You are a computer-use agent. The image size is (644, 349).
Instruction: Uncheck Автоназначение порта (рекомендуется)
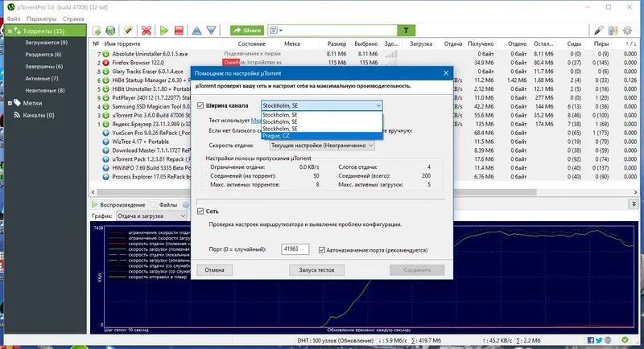click(322, 250)
